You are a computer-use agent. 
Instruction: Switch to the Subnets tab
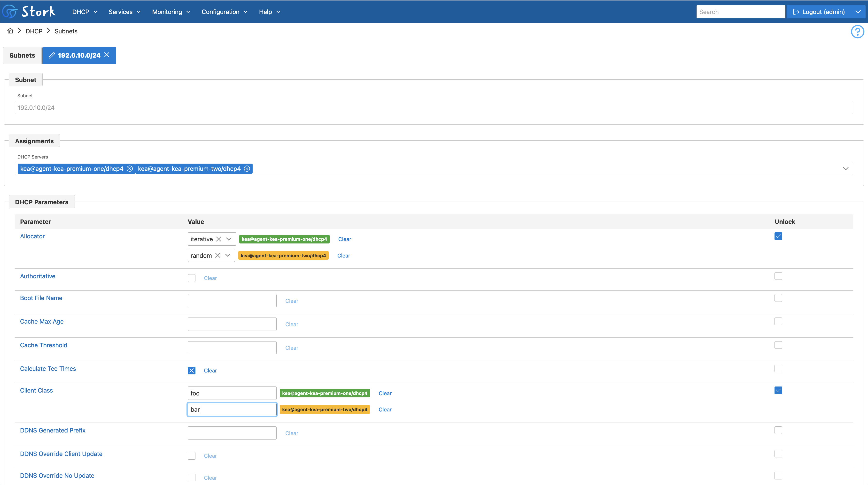[x=22, y=55]
